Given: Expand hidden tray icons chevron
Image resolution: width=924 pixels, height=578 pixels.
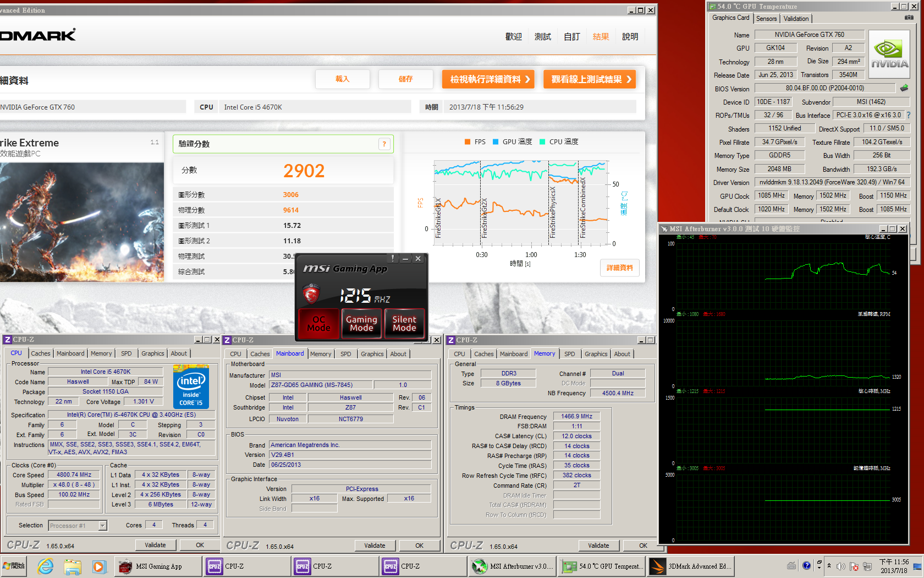Looking at the screenshot, I should pyautogui.click(x=828, y=566).
